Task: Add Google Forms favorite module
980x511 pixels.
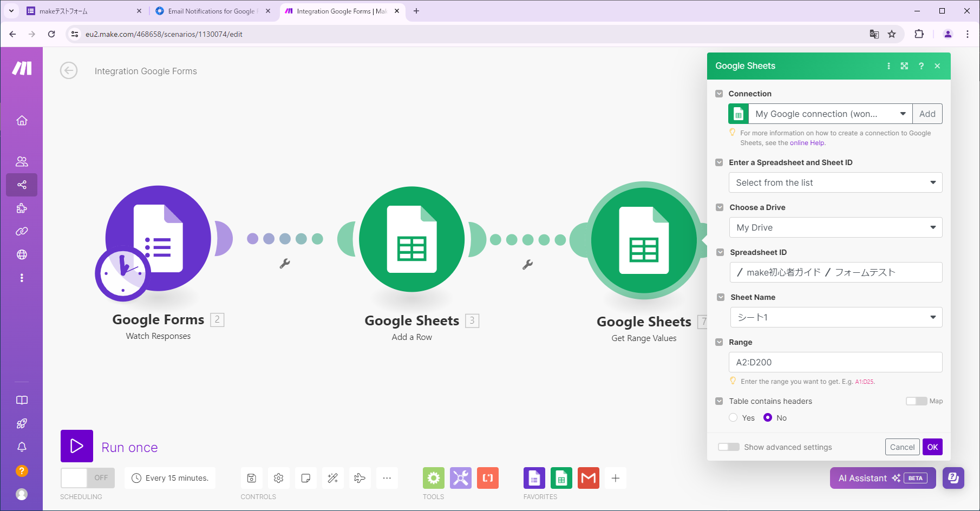Action: (x=534, y=478)
